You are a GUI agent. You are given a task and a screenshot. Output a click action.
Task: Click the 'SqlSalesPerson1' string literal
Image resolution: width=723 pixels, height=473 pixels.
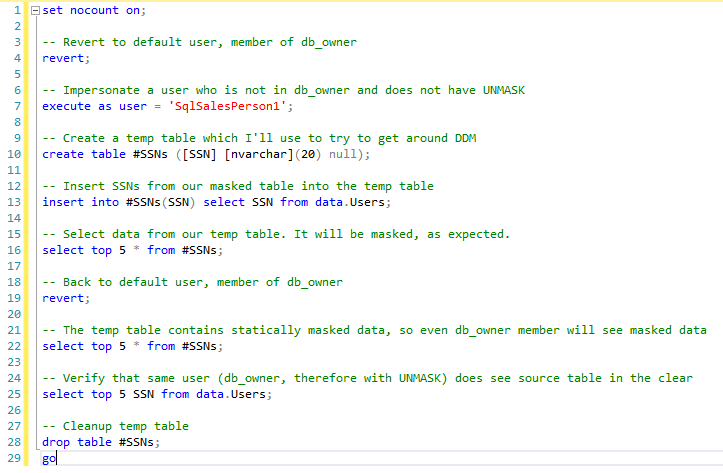[227, 106]
